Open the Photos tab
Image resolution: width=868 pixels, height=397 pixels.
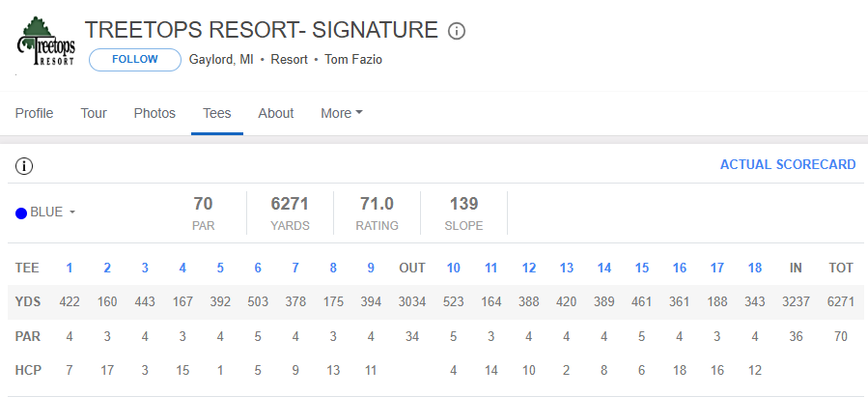(154, 114)
